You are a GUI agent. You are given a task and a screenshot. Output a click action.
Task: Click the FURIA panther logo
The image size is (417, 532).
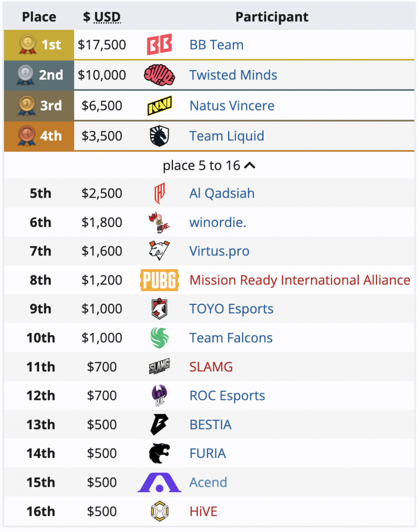click(159, 453)
